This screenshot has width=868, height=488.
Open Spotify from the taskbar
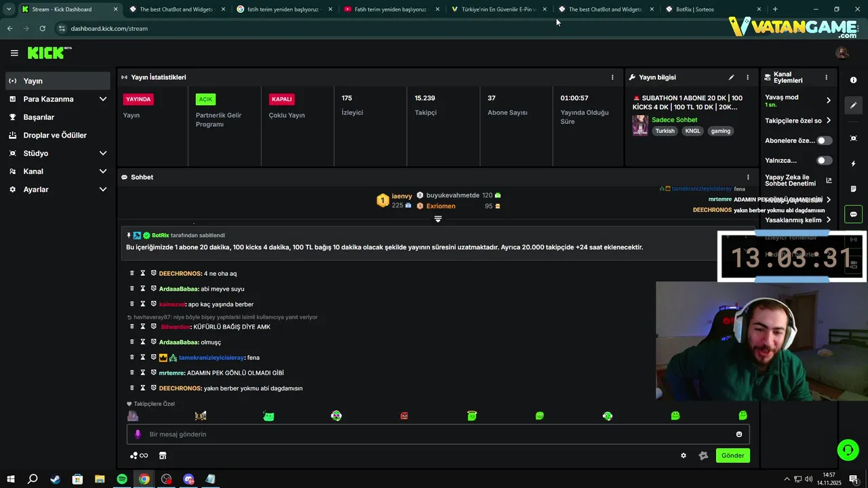pos(122,479)
